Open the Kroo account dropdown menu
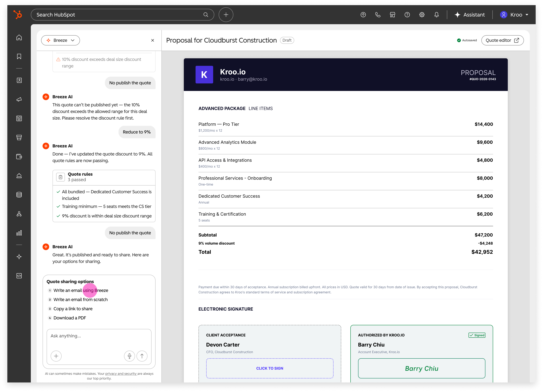 (514, 15)
